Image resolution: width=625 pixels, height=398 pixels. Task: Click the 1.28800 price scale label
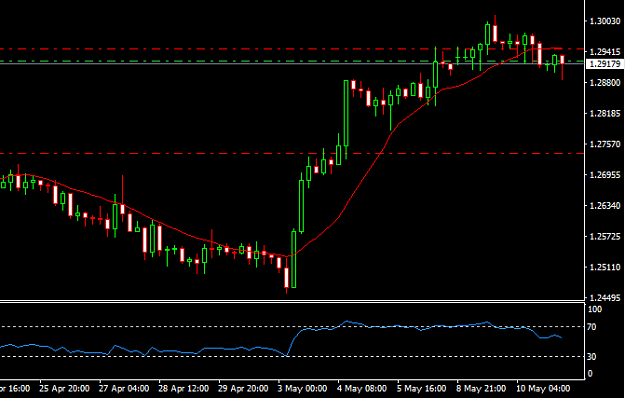click(x=605, y=82)
